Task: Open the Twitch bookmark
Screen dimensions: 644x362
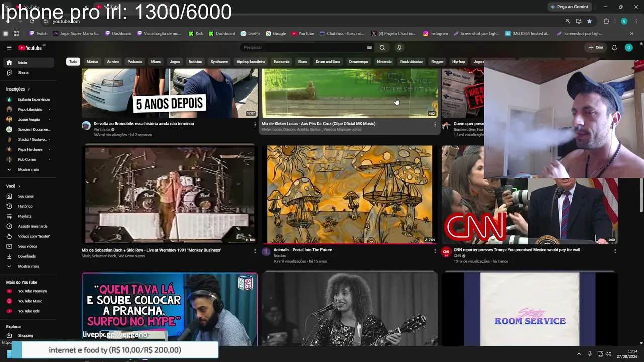Action: click(x=38, y=34)
